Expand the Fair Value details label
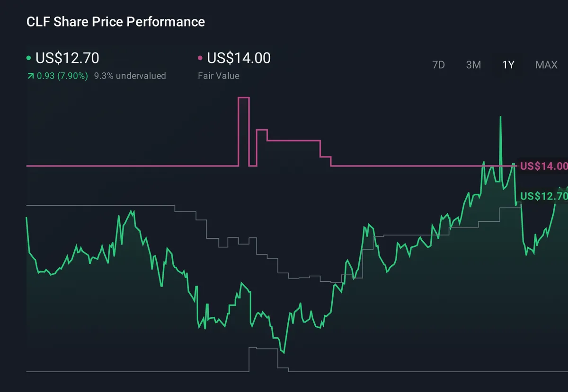The height and width of the screenshot is (392, 568). point(218,76)
